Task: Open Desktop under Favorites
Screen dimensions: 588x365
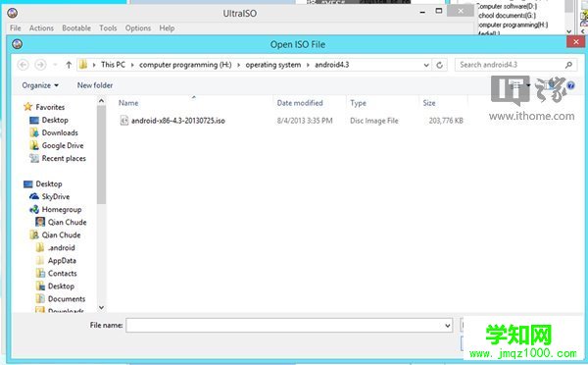Action: 55,120
